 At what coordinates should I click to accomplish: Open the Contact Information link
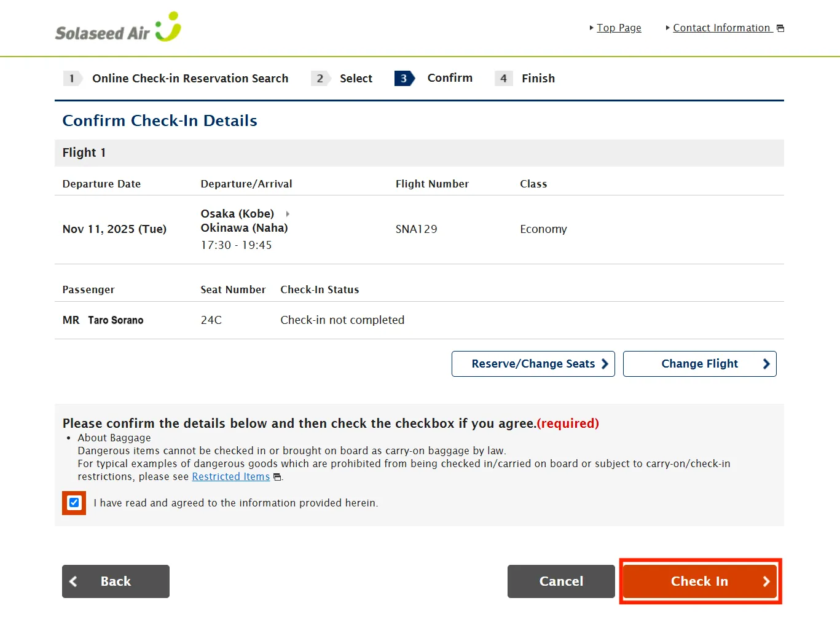721,28
